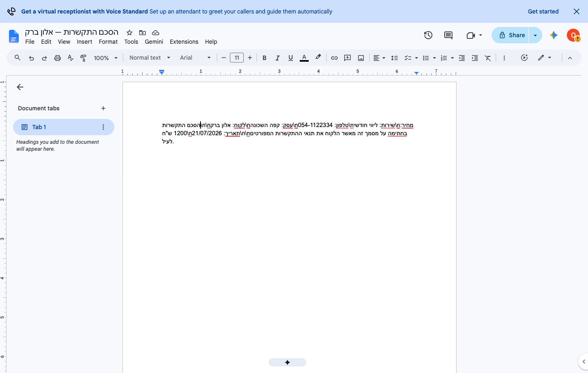The image size is (588, 373).
Task: Open the Extensions menu
Action: pos(184,42)
